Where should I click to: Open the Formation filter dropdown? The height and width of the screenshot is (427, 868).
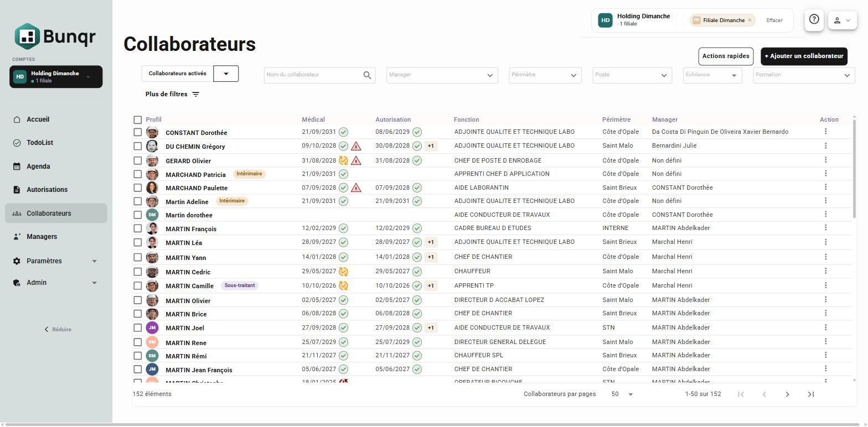tap(804, 75)
